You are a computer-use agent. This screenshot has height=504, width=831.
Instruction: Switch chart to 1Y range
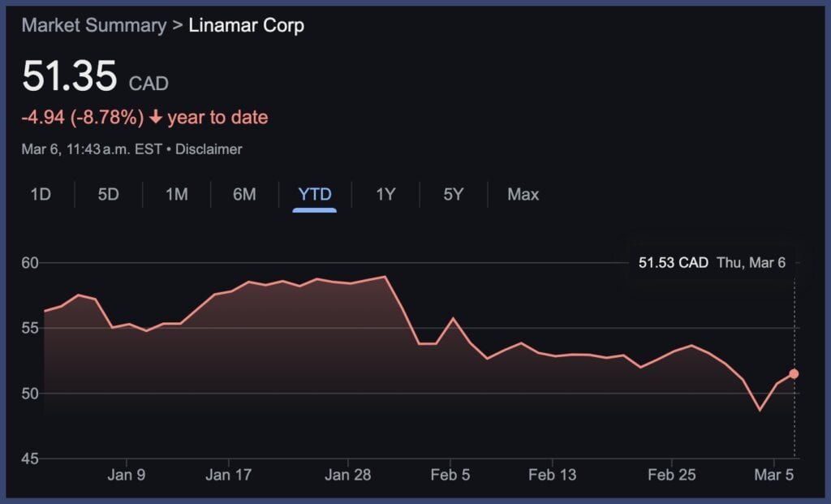click(385, 195)
